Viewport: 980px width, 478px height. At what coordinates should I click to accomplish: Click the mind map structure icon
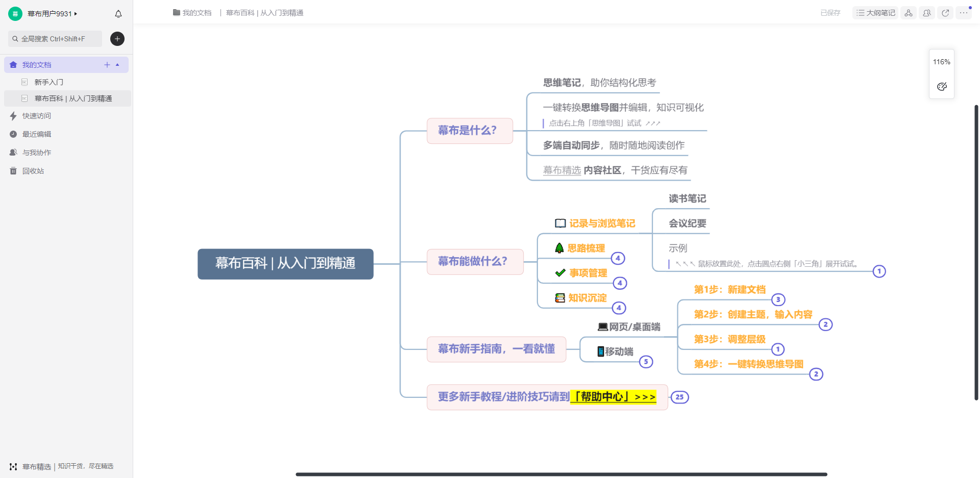(x=909, y=13)
